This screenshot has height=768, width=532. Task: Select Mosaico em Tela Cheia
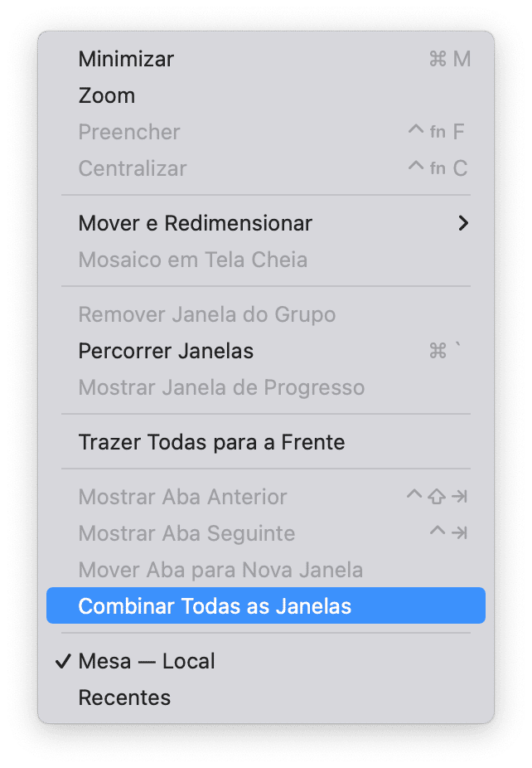pyautogui.click(x=266, y=260)
